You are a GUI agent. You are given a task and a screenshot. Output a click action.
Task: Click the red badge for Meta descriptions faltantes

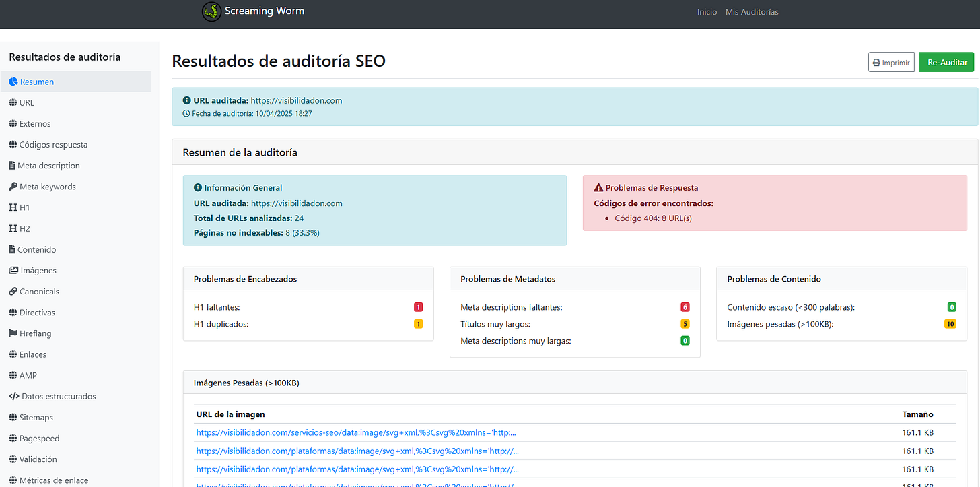coord(685,307)
